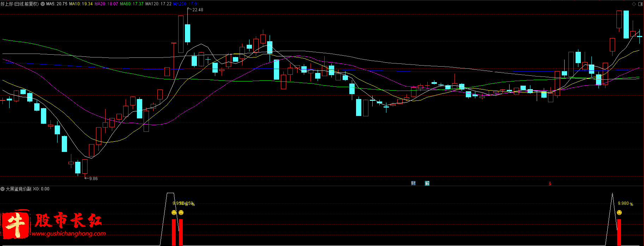The image size is (644, 246).
Task: Click the MA120: 17.22 label
Action: [158, 4]
